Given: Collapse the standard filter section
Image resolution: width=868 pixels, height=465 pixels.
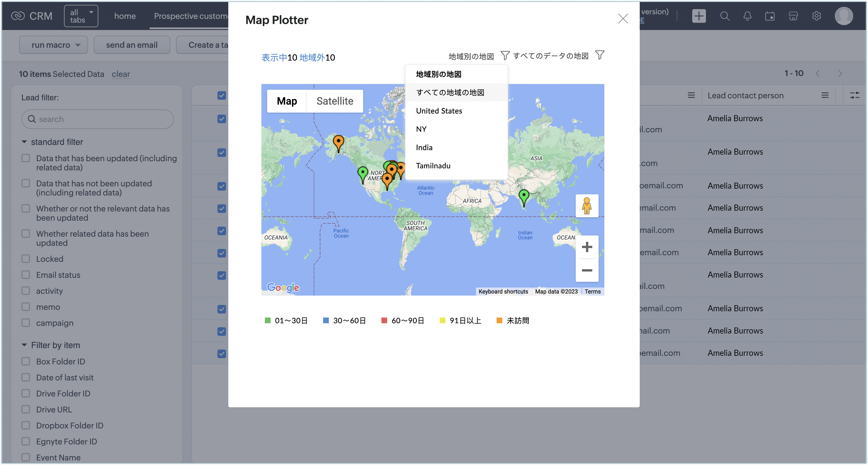Looking at the screenshot, I should pyautogui.click(x=24, y=142).
